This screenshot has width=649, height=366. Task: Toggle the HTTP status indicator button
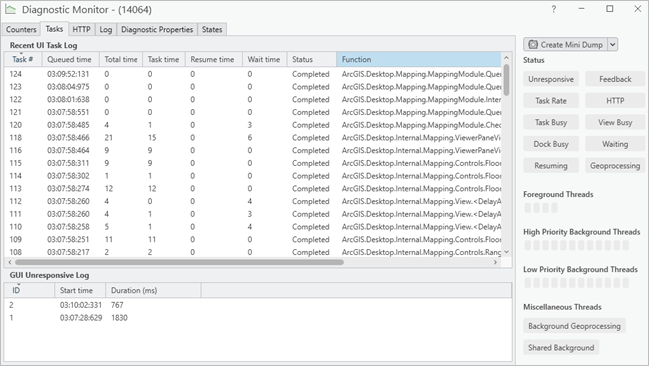click(615, 101)
